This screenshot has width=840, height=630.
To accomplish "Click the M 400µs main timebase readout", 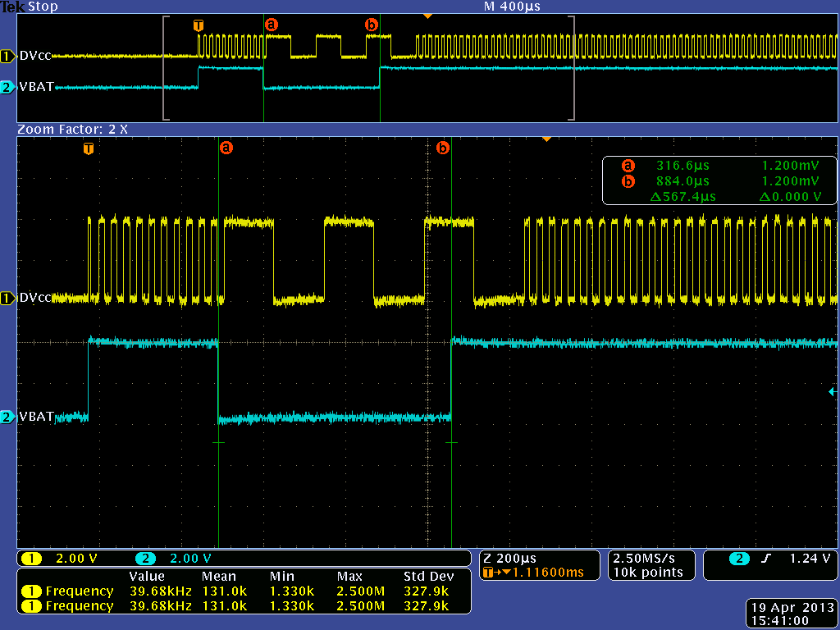I will click(x=512, y=7).
